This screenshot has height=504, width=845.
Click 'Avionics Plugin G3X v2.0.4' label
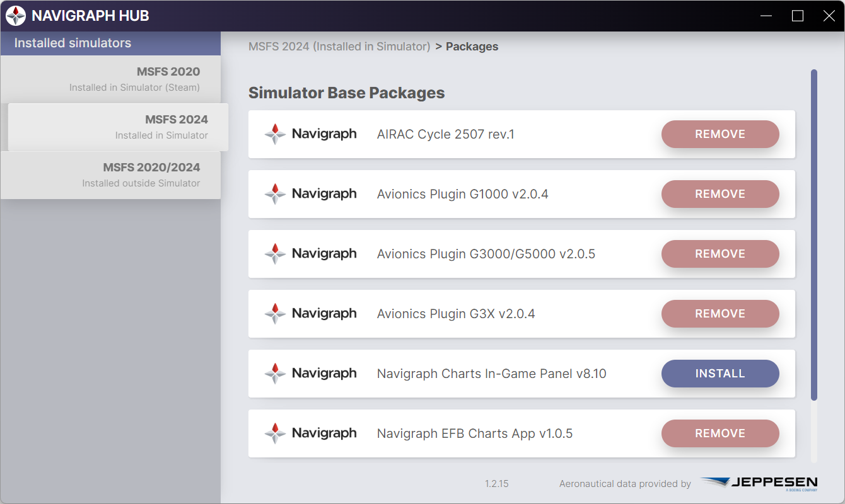(456, 314)
